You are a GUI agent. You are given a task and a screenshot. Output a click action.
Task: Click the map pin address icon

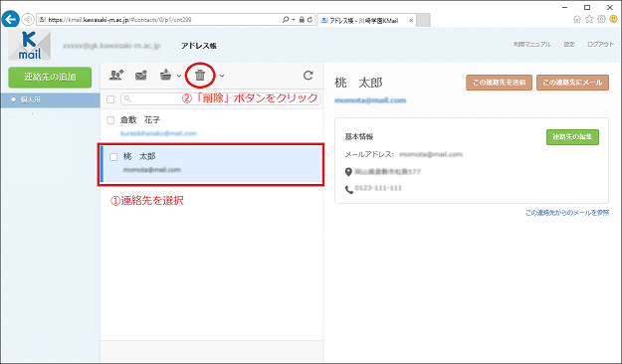point(348,172)
